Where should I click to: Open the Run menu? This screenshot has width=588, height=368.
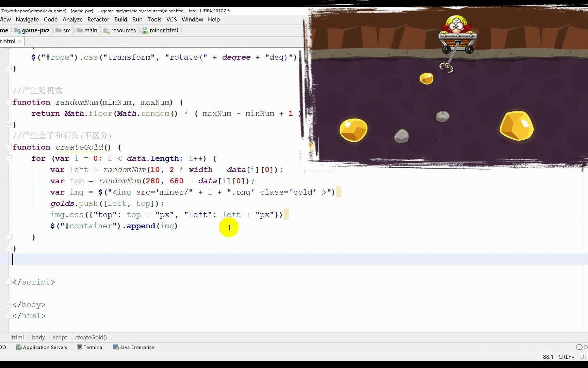pos(137,19)
